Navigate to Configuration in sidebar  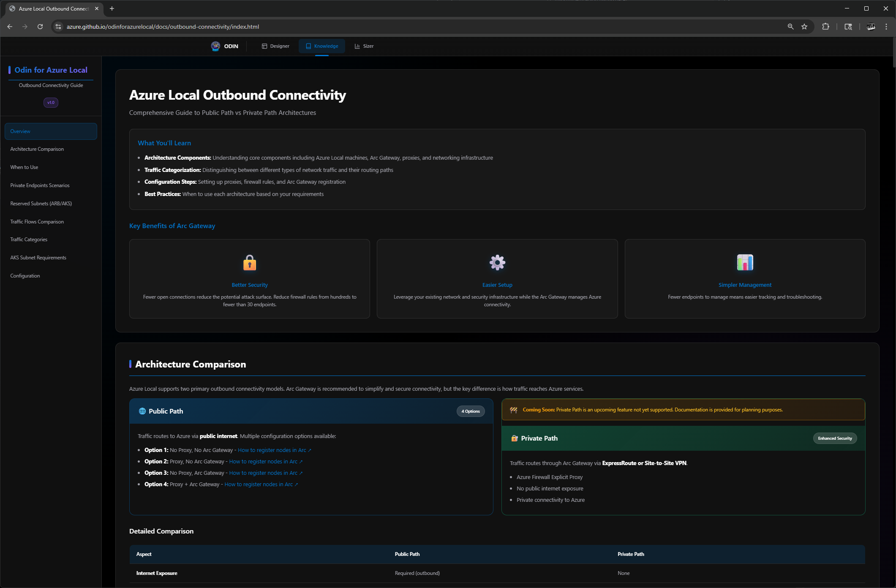[x=25, y=276]
